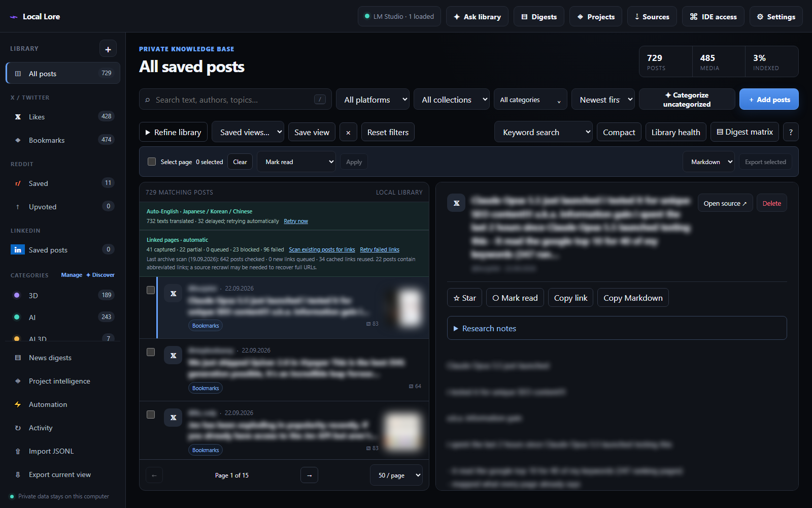The height and width of the screenshot is (508, 812).
Task: Toggle Mark read on the open post
Action: point(515,298)
